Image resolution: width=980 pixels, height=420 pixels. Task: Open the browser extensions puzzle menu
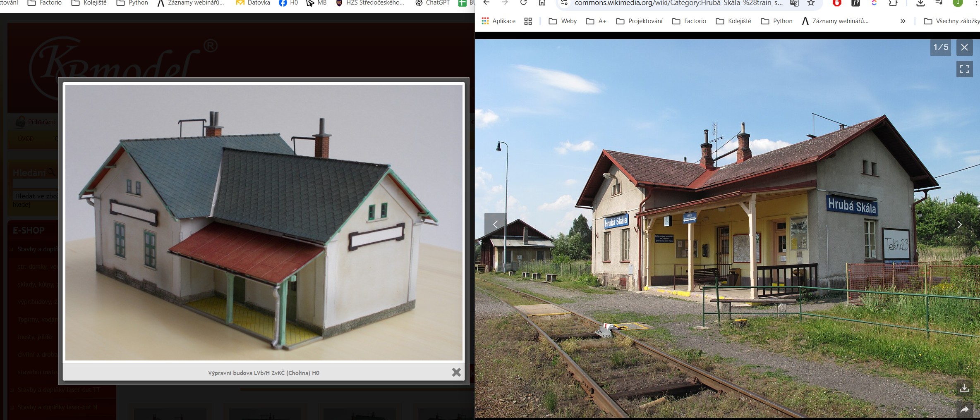(893, 3)
